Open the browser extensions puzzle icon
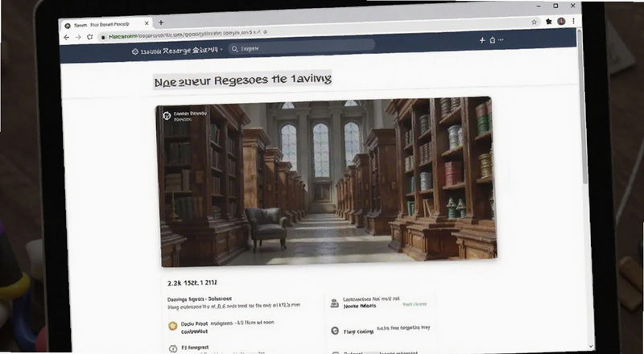644x354 pixels. 549,22
